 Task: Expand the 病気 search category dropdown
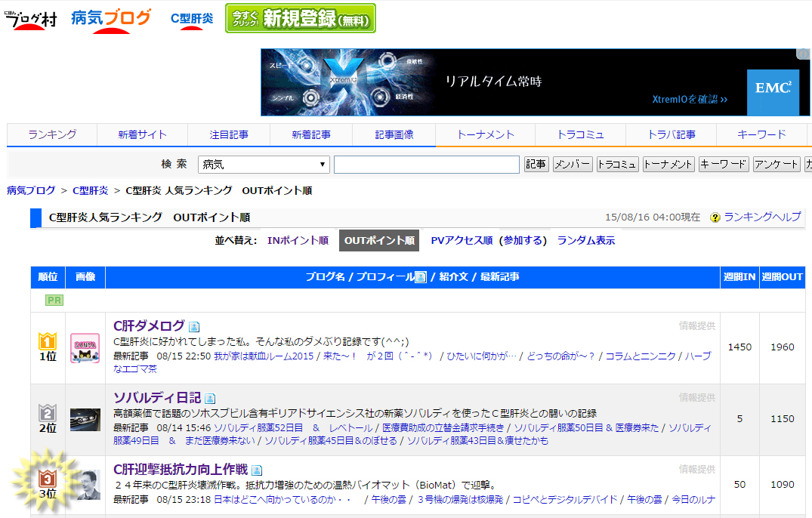point(264,165)
